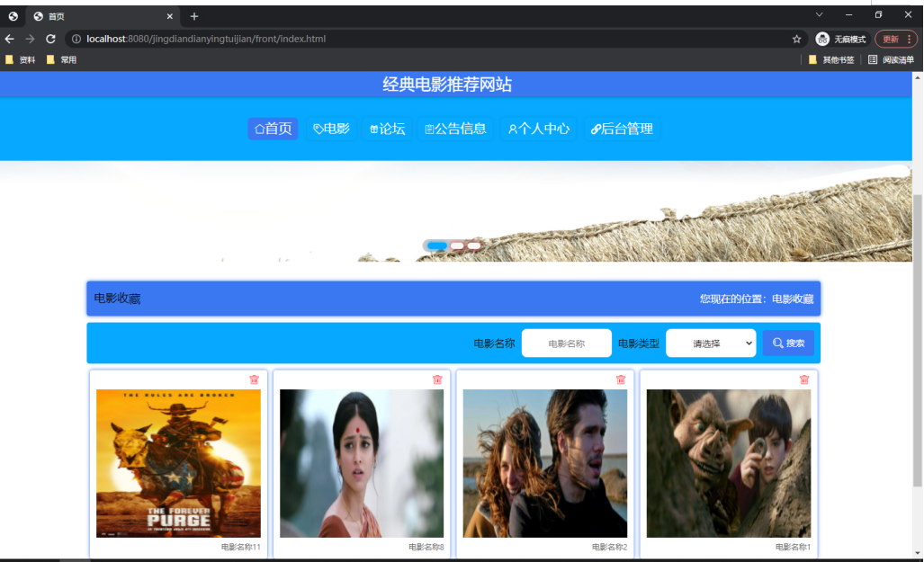Image resolution: width=924 pixels, height=562 pixels.
Task: Click the 电影名称8 caption text
Action: [426, 547]
